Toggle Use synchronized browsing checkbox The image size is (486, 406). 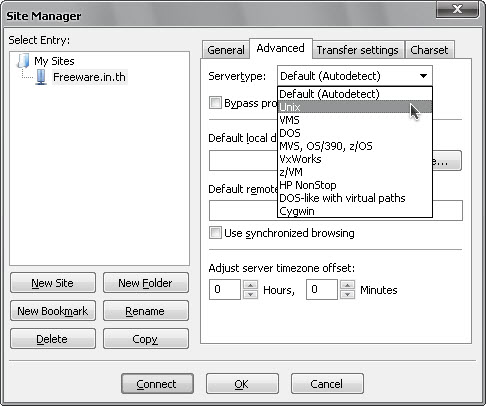[215, 233]
